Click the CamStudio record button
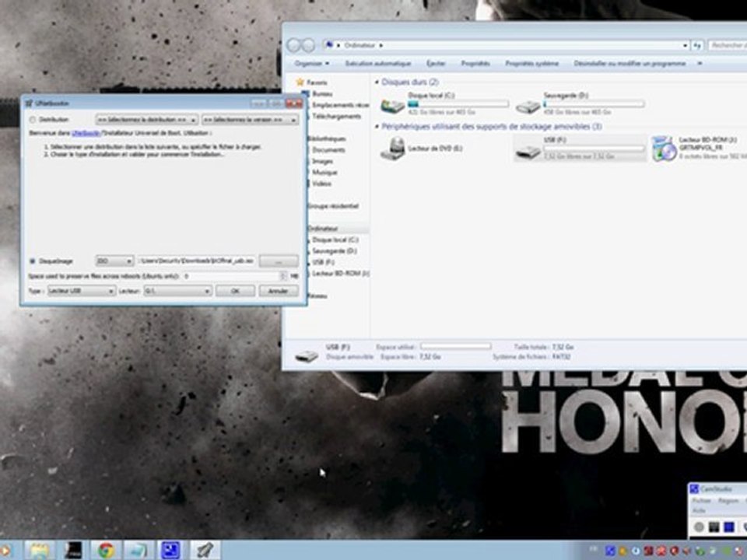The width and height of the screenshot is (747, 560). 699,527
